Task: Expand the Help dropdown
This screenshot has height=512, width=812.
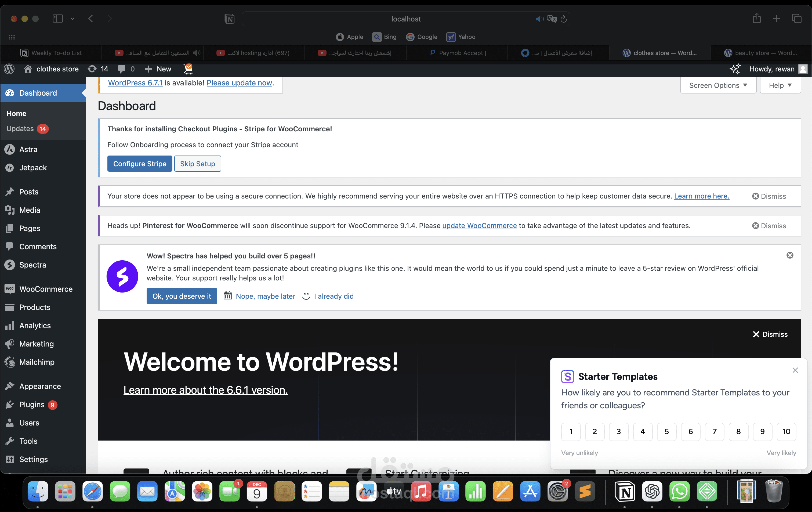Action: pyautogui.click(x=780, y=85)
